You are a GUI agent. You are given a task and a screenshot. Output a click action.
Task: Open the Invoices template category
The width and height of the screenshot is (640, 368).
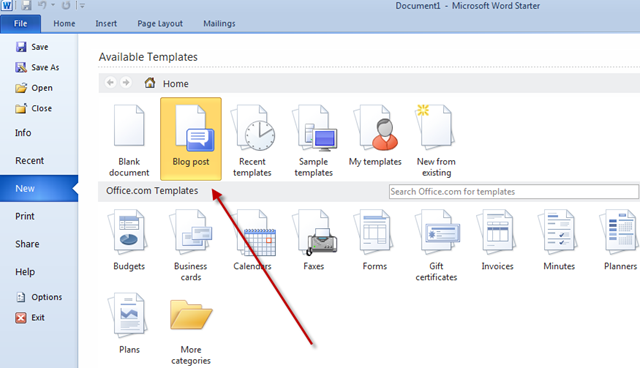click(497, 240)
